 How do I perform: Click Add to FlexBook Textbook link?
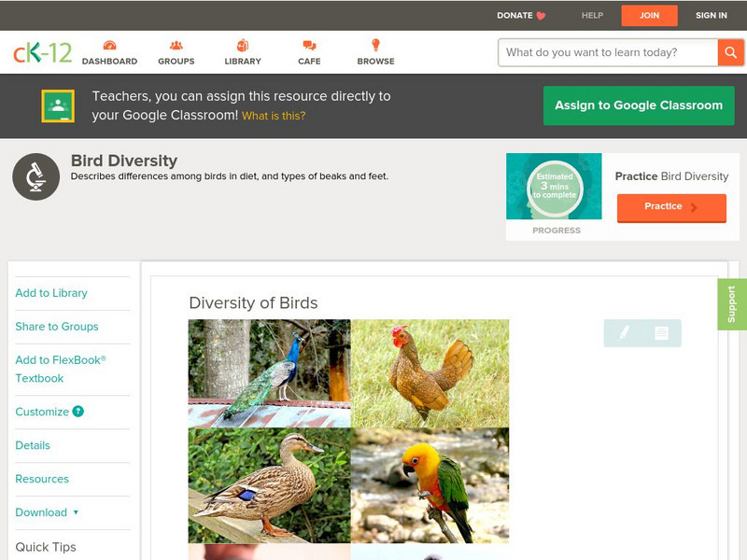(x=61, y=369)
